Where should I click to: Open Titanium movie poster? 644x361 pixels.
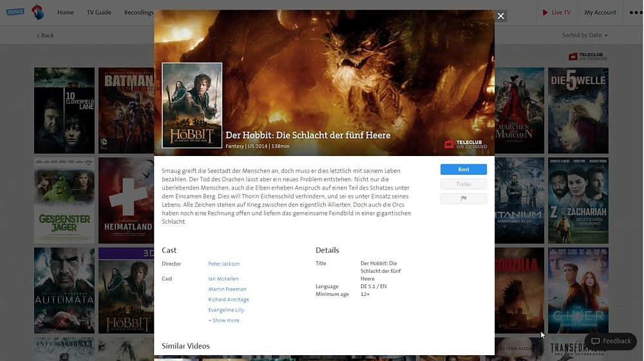pos(519,200)
